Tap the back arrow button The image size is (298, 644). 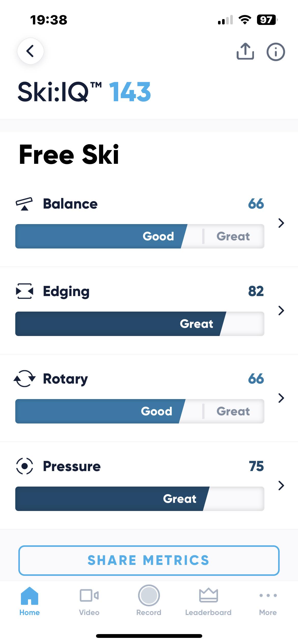pos(30,51)
